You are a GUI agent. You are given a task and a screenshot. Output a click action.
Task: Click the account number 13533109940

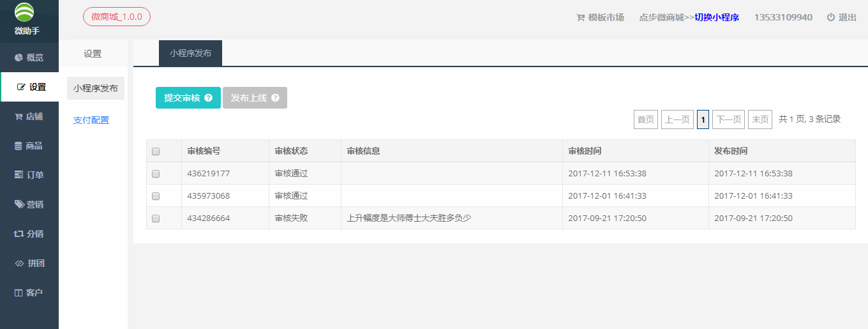click(783, 17)
